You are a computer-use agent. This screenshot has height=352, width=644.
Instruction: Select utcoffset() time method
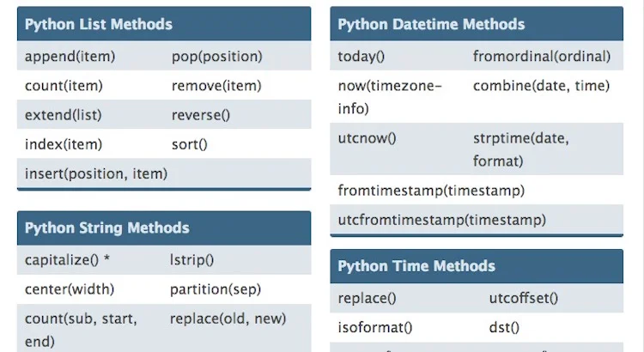click(x=523, y=298)
